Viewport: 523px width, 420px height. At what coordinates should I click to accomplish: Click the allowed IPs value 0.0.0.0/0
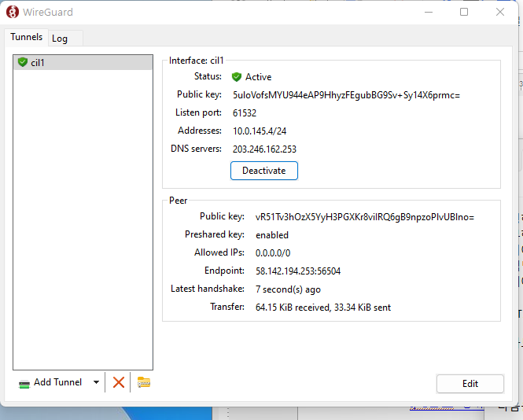(273, 253)
